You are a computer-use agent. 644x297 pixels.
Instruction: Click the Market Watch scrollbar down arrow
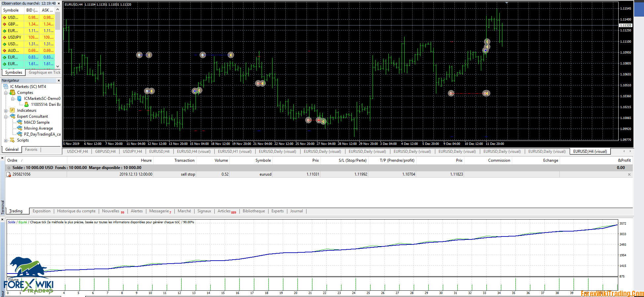coord(58,66)
